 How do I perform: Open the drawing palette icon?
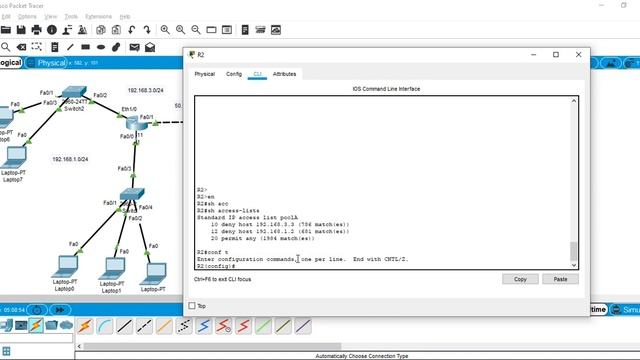point(211,30)
